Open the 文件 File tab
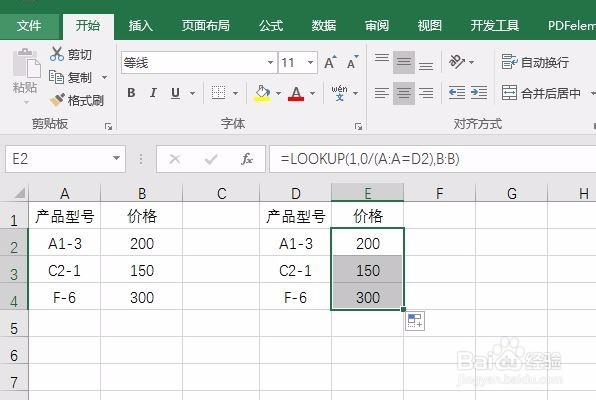The width and height of the screenshot is (596, 400). point(29,26)
